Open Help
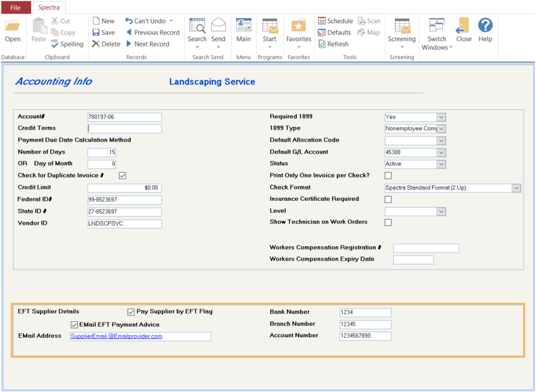 point(485,30)
